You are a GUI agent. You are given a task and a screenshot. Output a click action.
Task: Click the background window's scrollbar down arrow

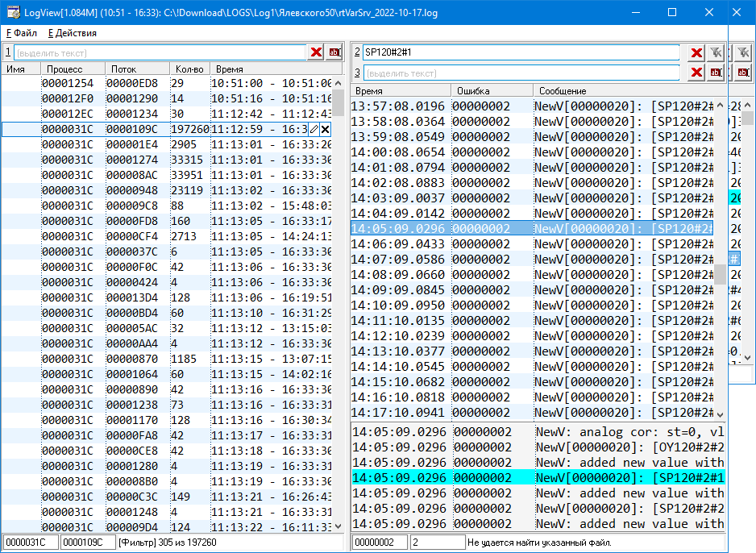[x=747, y=357]
